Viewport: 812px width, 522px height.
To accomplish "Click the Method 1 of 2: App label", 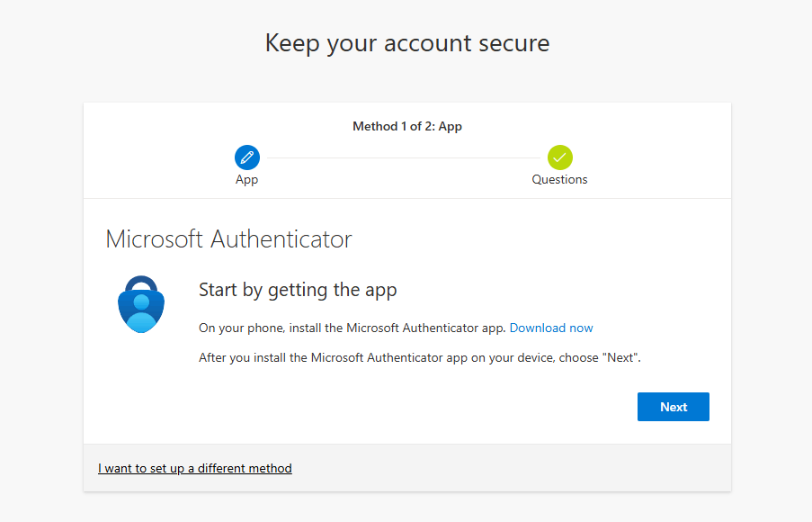I will tap(406, 126).
